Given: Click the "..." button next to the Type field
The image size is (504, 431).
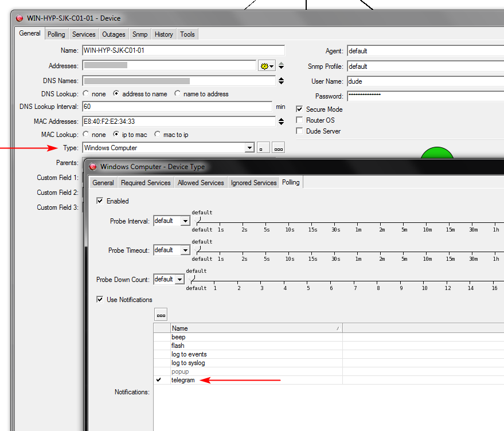Looking at the screenshot, I should (278, 147).
